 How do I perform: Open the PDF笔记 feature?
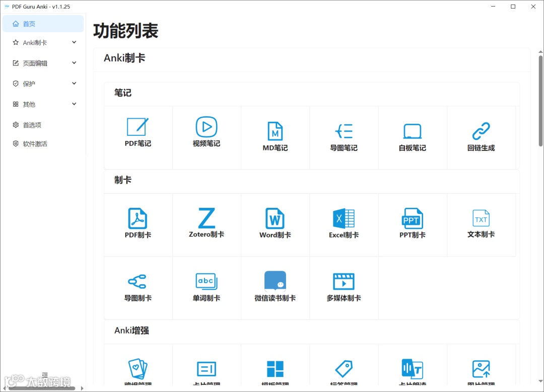coord(138,132)
